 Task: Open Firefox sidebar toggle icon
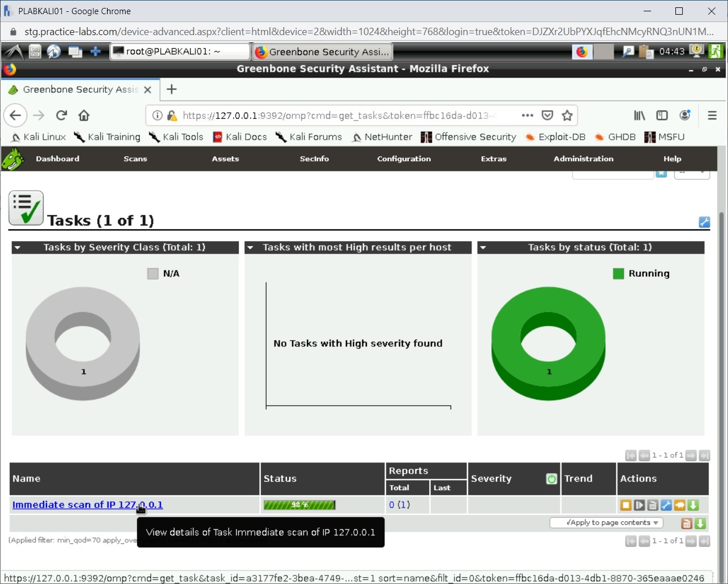point(662,115)
